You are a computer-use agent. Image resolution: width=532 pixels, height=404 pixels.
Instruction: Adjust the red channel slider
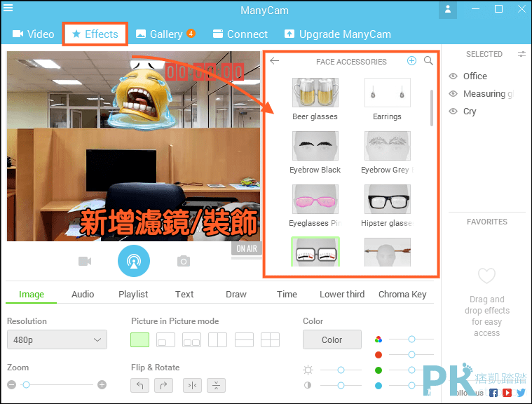click(x=411, y=354)
